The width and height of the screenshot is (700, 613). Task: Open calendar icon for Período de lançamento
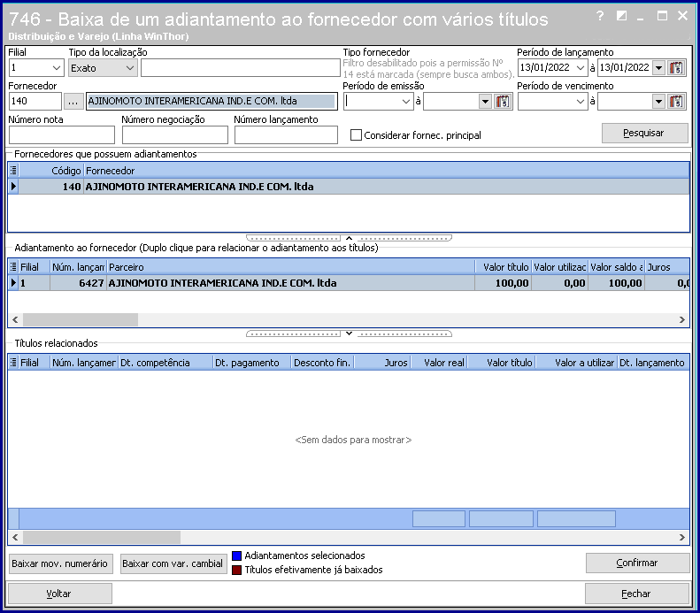[677, 68]
